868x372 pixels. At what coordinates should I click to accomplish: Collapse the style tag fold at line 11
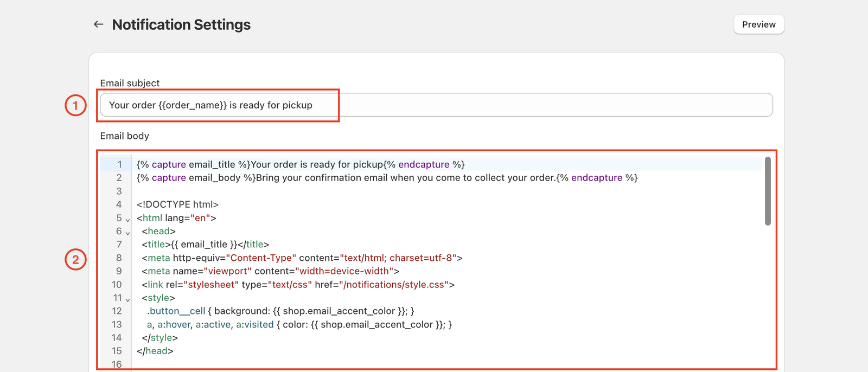128,299
